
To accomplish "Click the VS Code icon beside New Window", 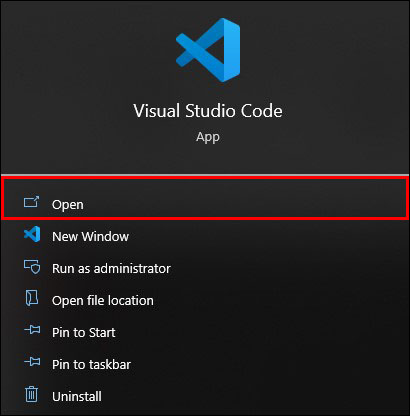I will [32, 234].
